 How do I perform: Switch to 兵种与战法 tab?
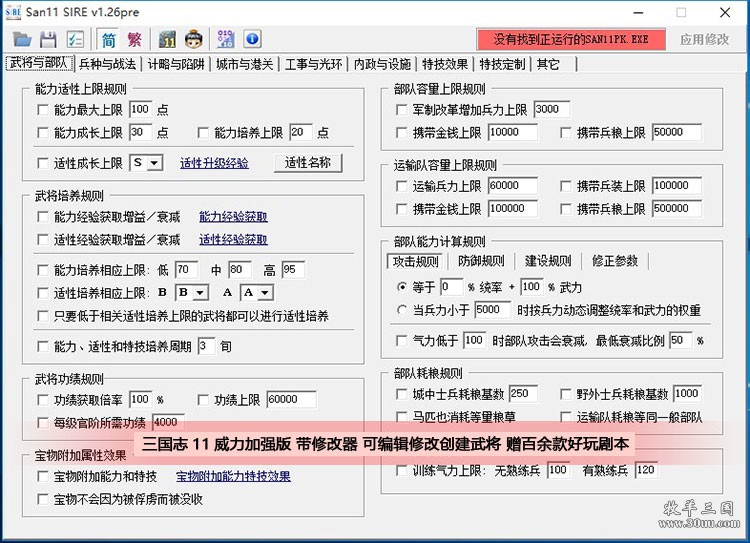108,64
